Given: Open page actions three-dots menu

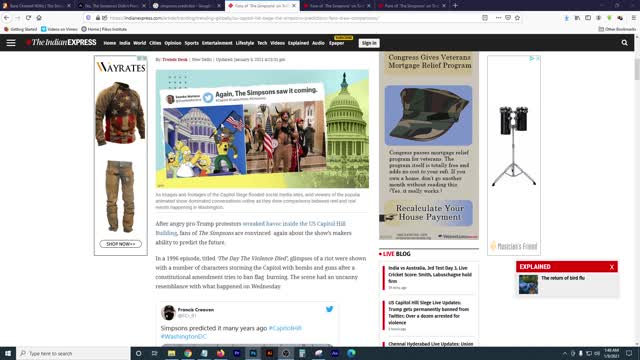Looking at the screenshot, I should coord(498,18).
